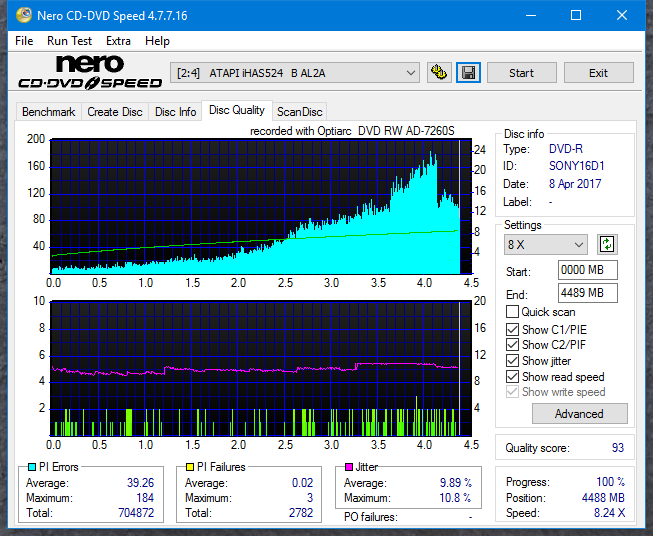This screenshot has width=653, height=536.
Task: Toggle the Show C1/PIE checkbox
Action: point(512,329)
